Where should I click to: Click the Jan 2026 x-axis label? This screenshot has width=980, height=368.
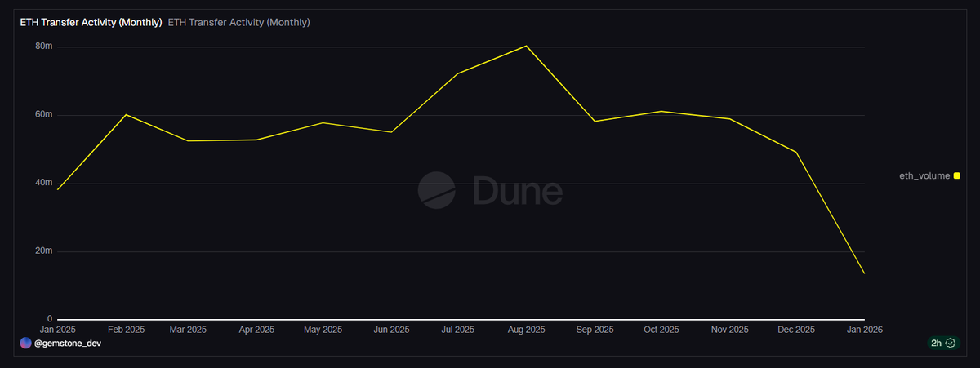click(x=864, y=330)
